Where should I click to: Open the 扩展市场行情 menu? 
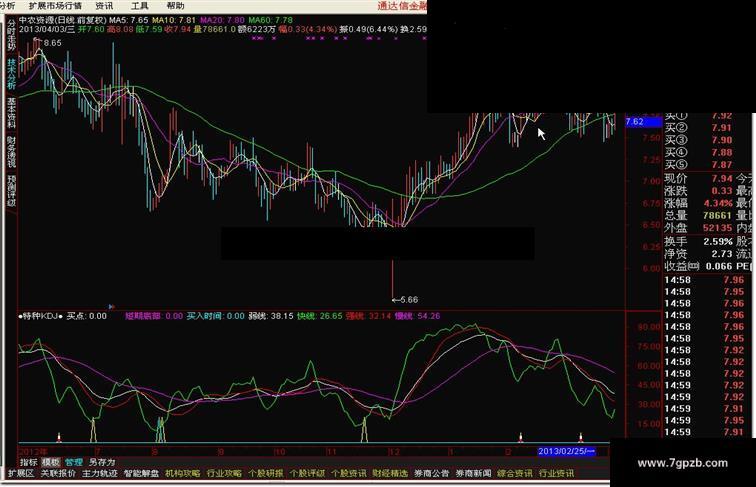coord(55,6)
